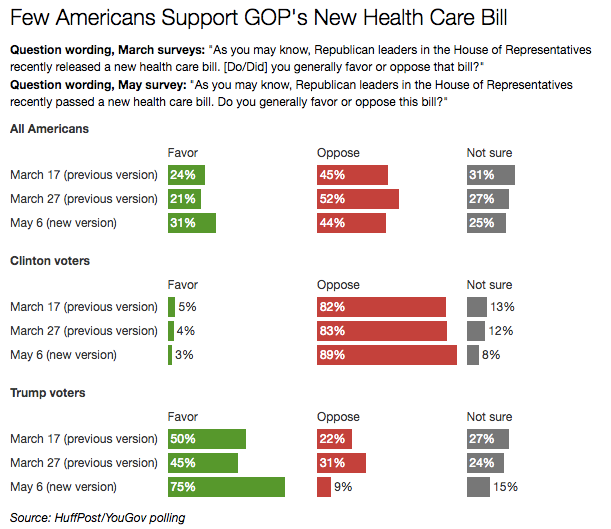Select the 31% oppose bar under Trump voters
Image resolution: width=611 pixels, height=529 pixels.
(x=341, y=463)
